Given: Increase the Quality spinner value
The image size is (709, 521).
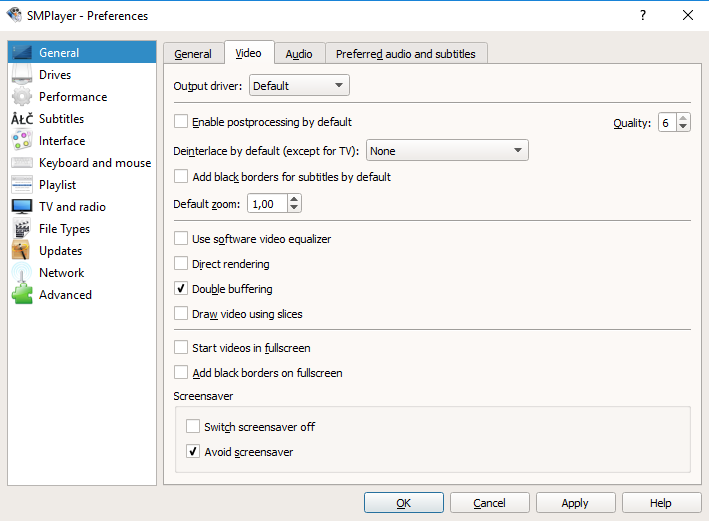Looking at the screenshot, I should [683, 118].
